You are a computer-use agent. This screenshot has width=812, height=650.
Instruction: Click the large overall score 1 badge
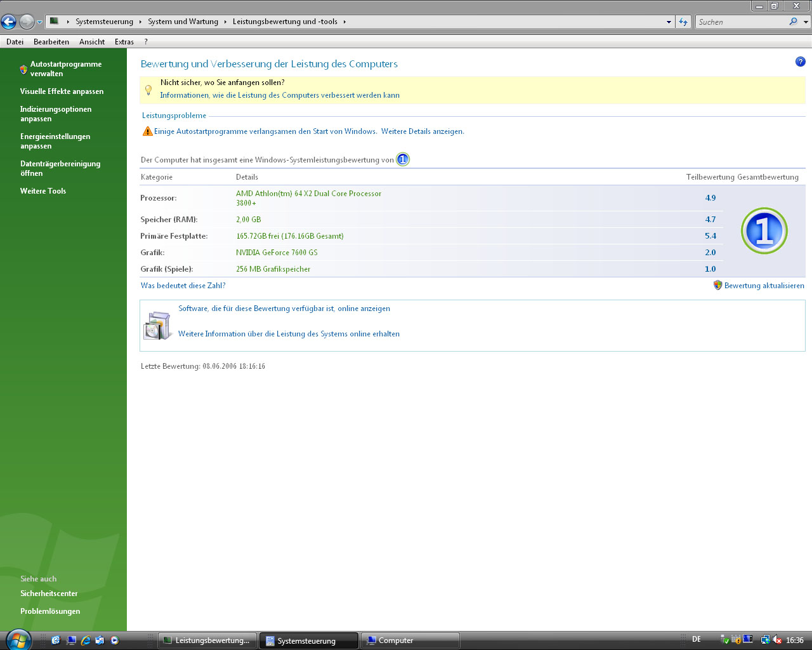764,231
